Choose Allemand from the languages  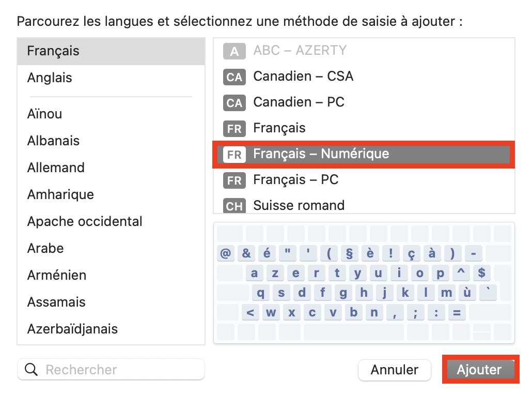56,168
